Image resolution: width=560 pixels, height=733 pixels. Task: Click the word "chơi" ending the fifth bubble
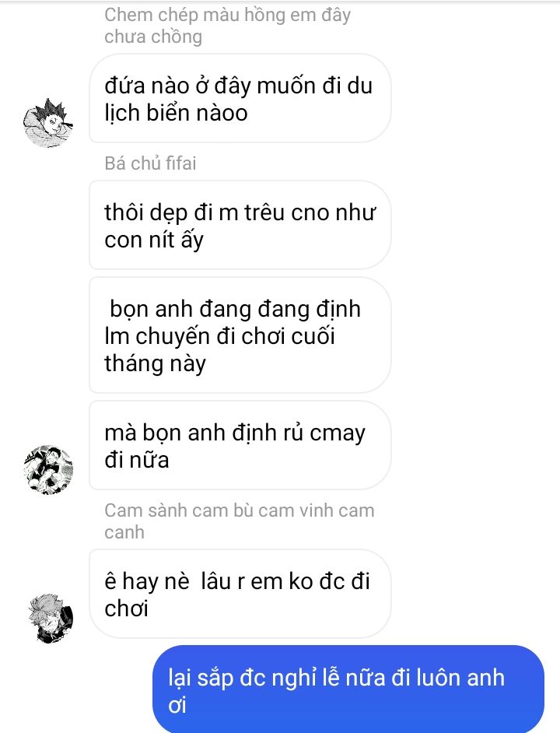tap(126, 608)
